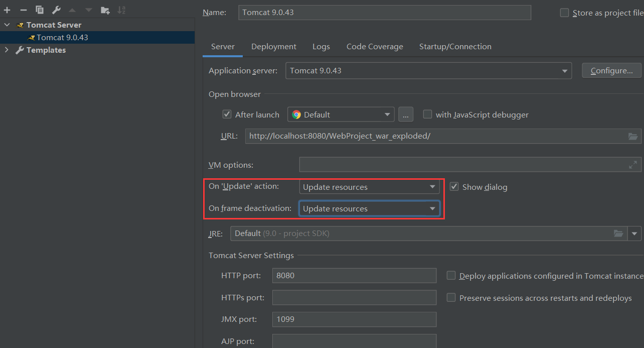Switch to Logs tab

point(321,47)
